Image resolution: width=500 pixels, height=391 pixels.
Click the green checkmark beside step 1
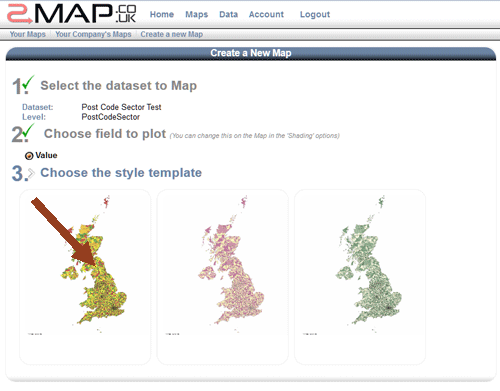pos(29,82)
